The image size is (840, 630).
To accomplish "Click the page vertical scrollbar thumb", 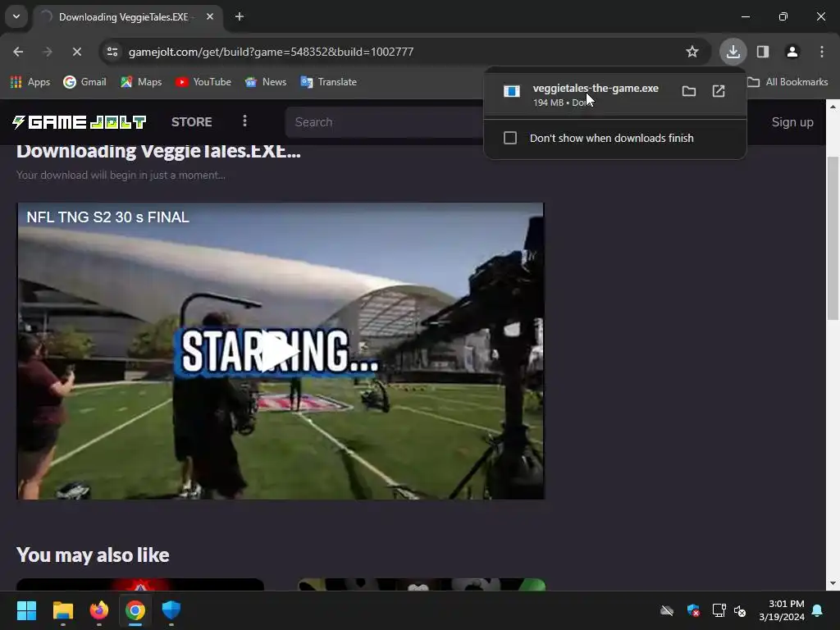I will 833,239.
